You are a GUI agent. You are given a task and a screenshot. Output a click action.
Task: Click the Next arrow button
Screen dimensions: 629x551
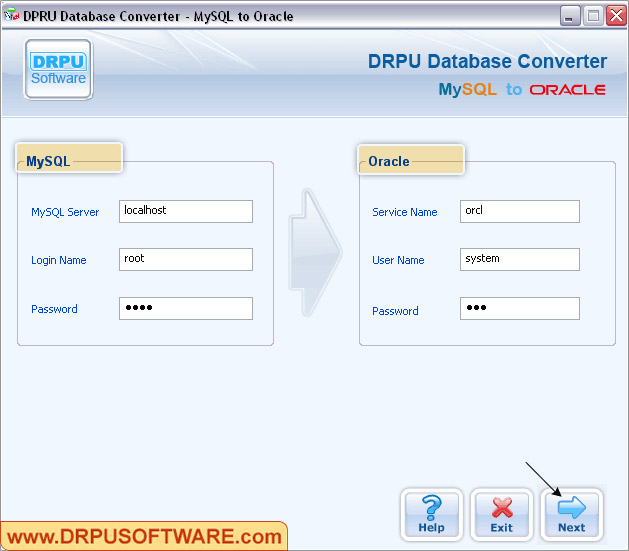pyautogui.click(x=571, y=515)
